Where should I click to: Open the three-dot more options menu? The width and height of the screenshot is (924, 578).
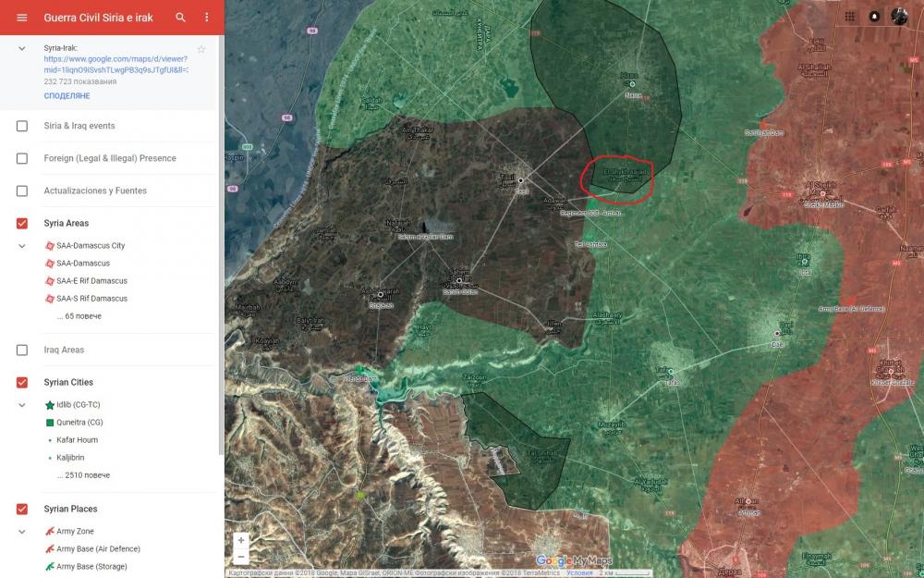pos(207,18)
